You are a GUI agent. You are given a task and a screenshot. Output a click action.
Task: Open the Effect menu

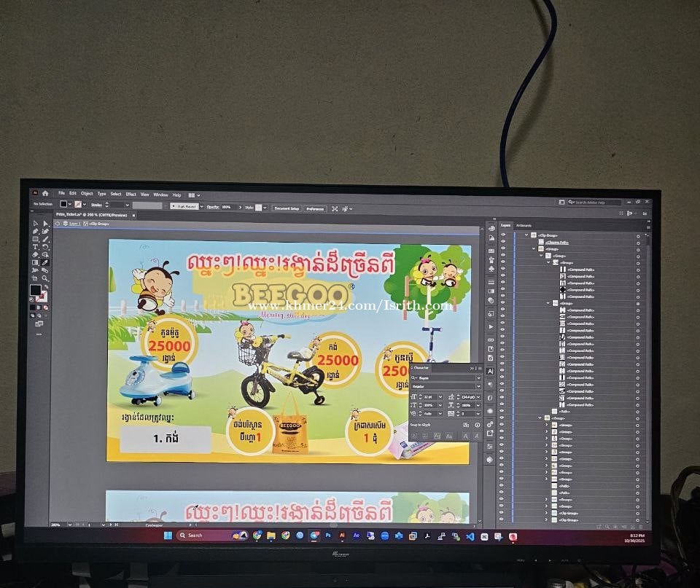pos(131,195)
